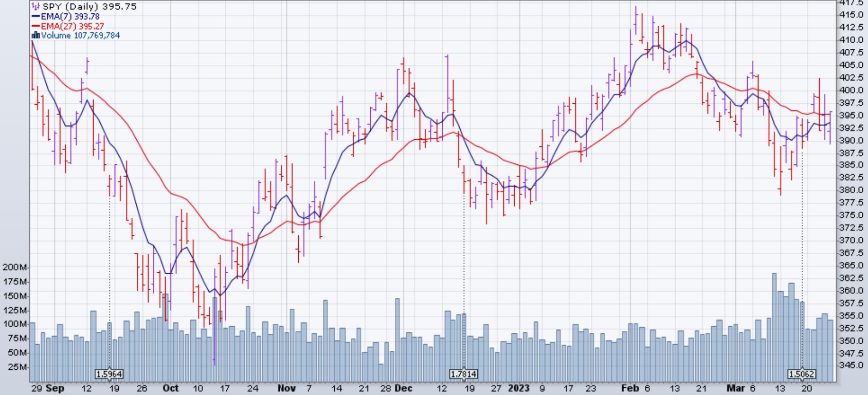
Task: Click the 345.0 price axis label
Action: tap(851, 365)
